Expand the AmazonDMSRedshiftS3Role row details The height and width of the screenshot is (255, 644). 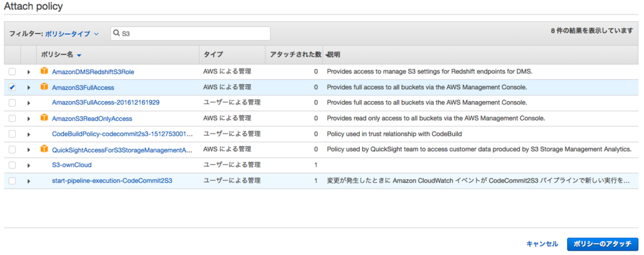coord(29,72)
